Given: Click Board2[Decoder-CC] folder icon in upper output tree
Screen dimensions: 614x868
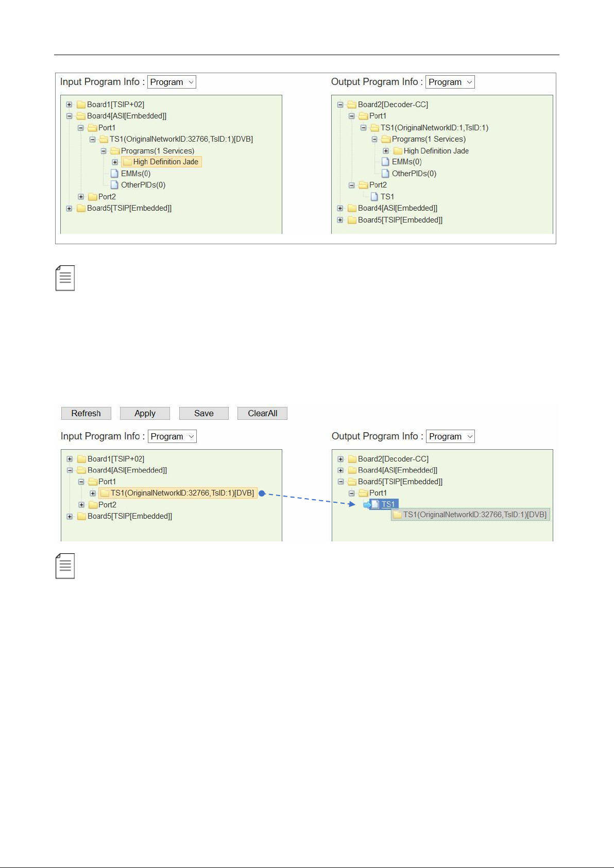Looking at the screenshot, I should 352,105.
